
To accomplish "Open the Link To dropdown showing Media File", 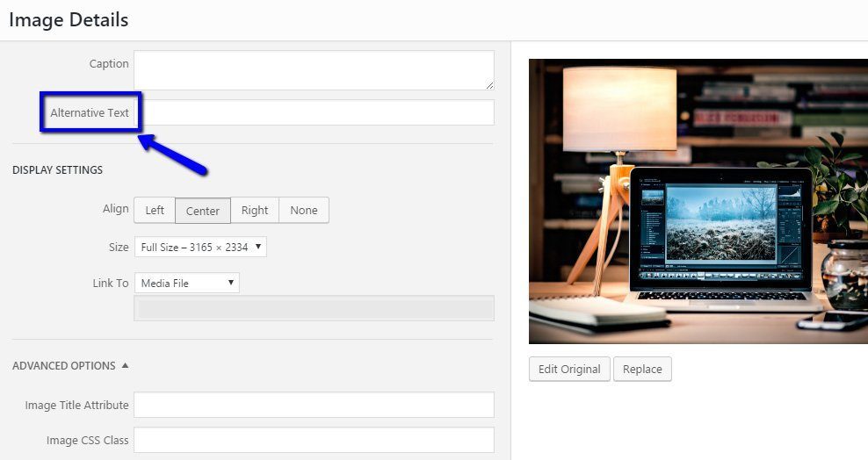I will point(186,283).
